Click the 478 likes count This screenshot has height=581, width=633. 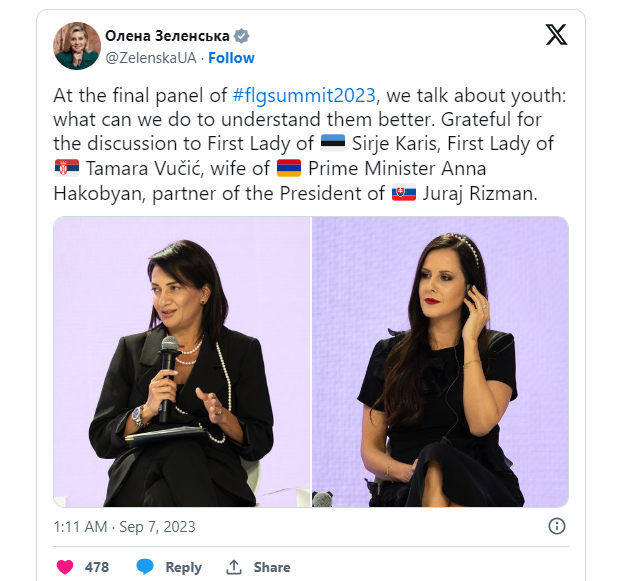coord(97,567)
